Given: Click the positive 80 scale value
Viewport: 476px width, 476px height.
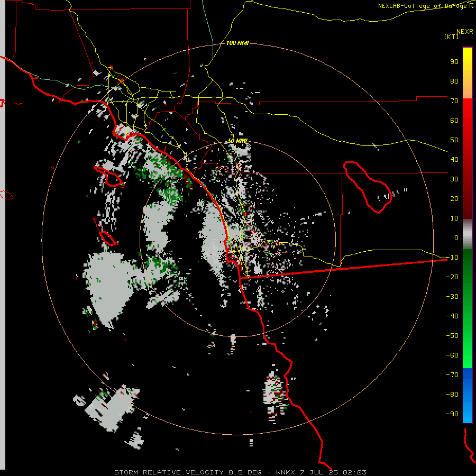Looking at the screenshot, I should 454,81.
